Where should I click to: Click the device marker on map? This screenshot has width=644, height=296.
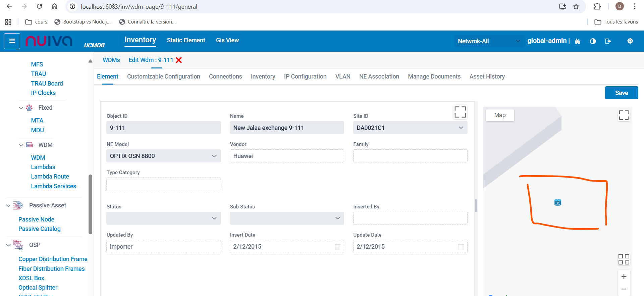[557, 202]
